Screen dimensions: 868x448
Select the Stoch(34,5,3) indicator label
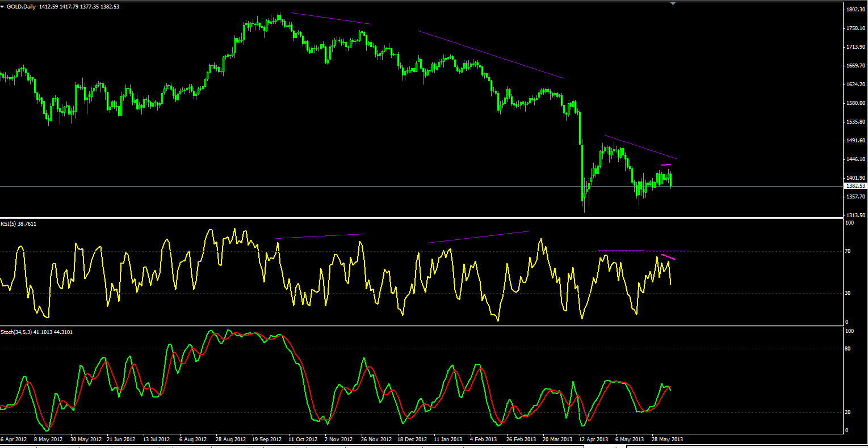pos(36,332)
